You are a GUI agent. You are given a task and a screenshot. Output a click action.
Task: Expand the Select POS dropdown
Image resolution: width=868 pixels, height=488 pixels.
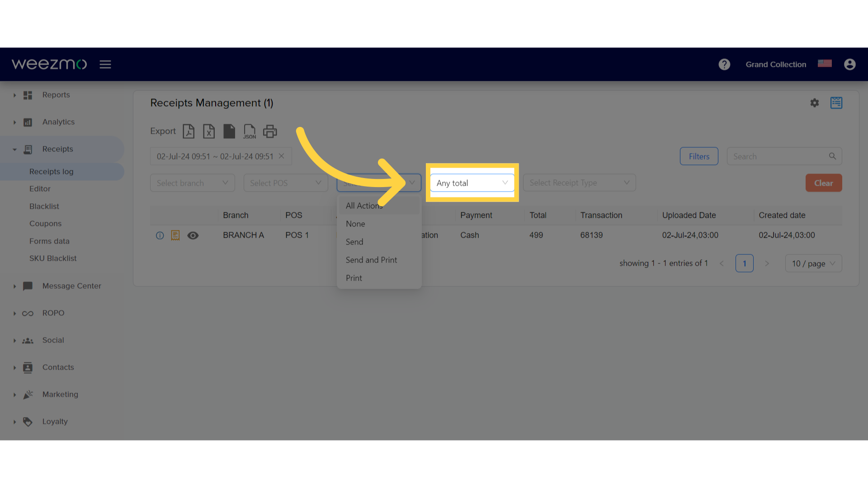pos(286,183)
